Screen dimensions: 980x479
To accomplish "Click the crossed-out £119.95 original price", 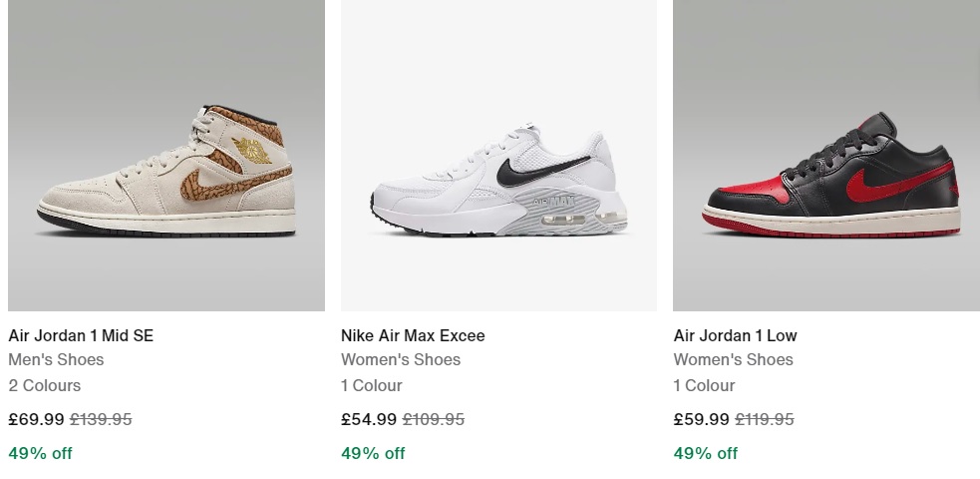I will [765, 419].
